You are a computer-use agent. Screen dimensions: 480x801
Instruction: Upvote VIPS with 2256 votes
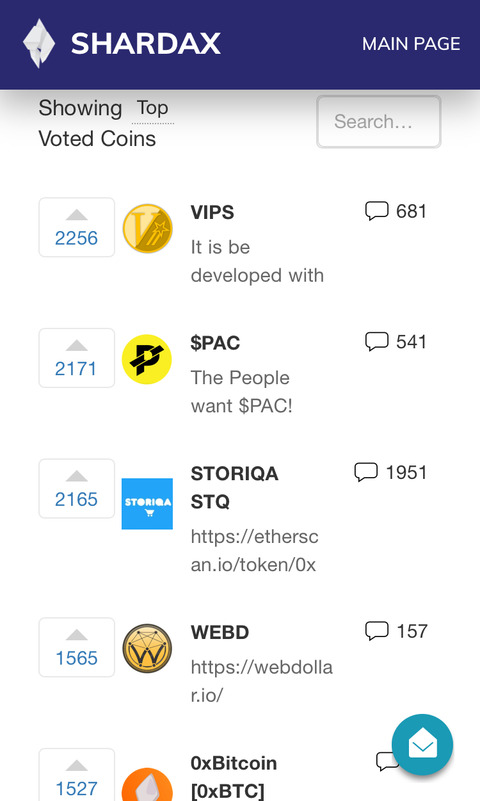(x=77, y=227)
